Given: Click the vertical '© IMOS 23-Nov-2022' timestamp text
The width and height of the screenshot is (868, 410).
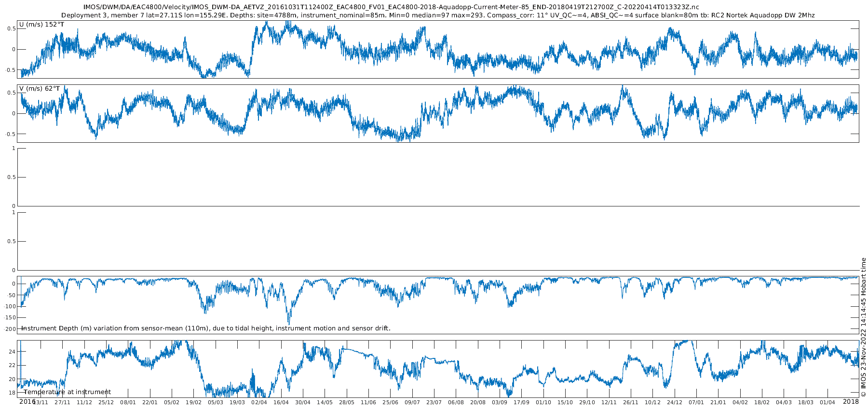Looking at the screenshot, I should (864, 327).
